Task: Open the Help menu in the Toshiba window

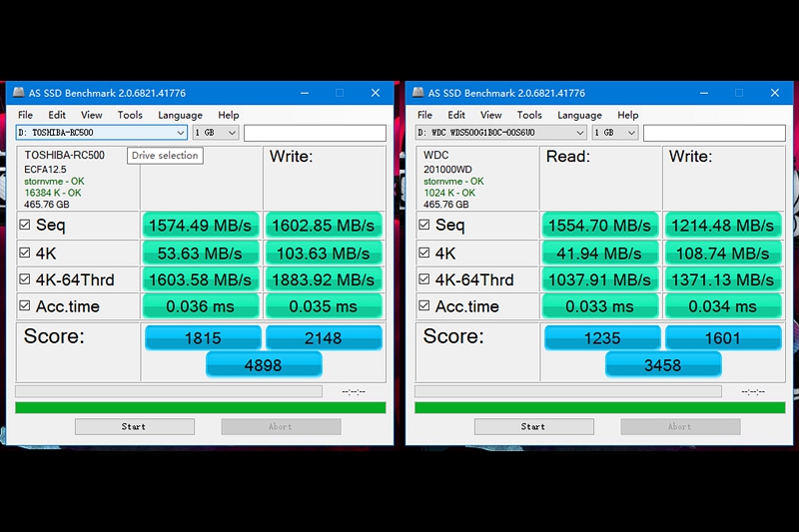Action: click(229, 115)
